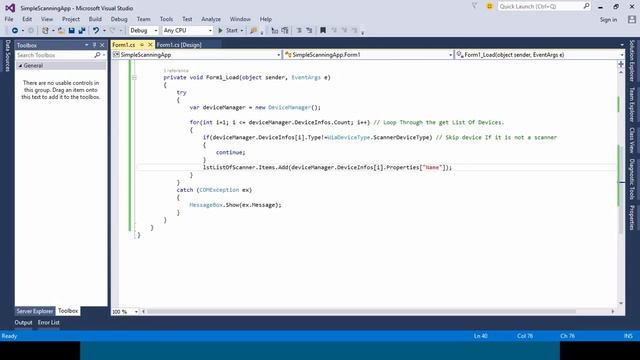The height and width of the screenshot is (360, 640).
Task: Open the Class View side tab
Action: [x=632, y=140]
